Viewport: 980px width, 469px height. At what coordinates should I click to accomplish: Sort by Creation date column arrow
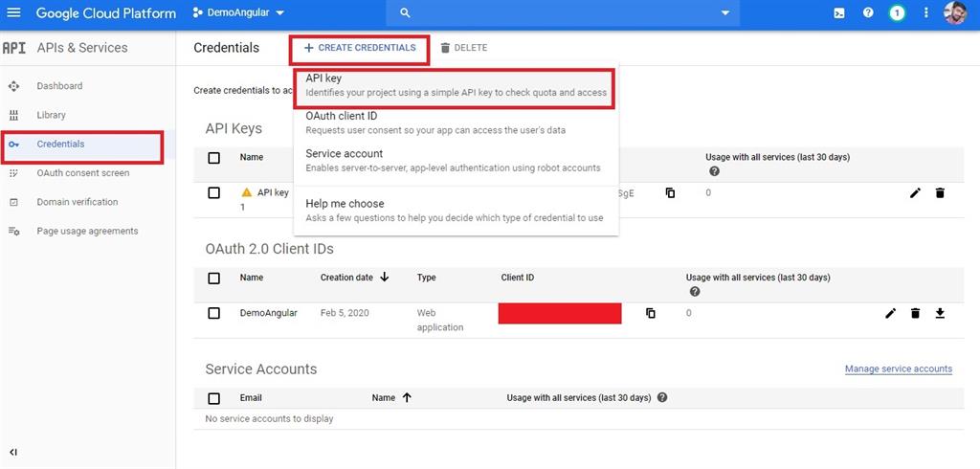point(385,277)
